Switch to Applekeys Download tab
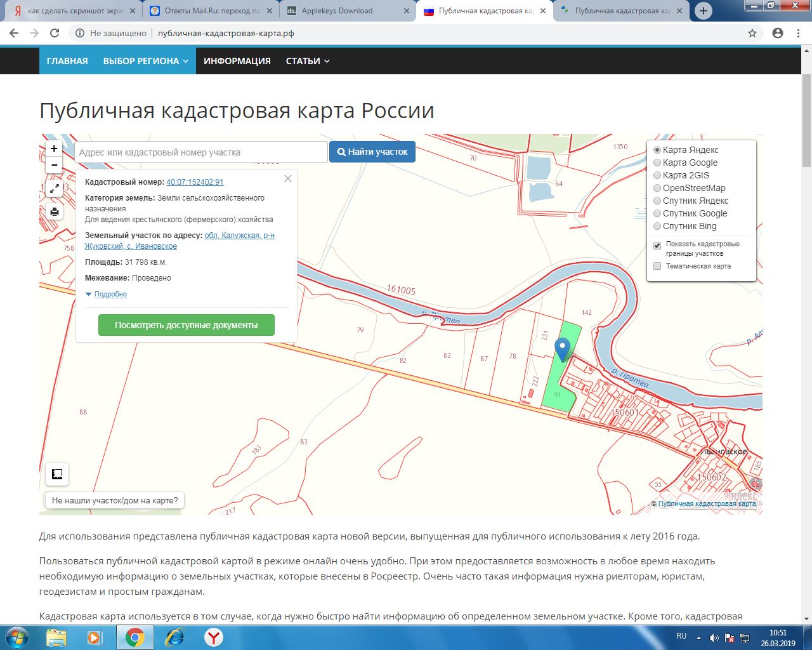The image size is (812, 650). tap(348, 11)
